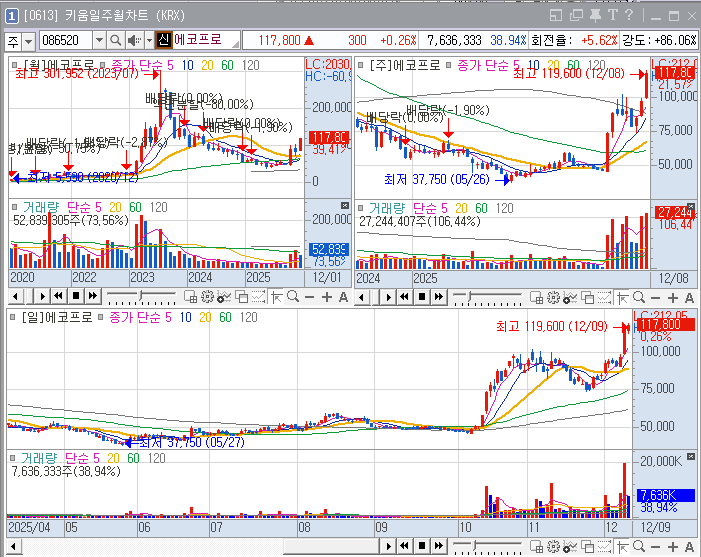Weekly chart: open chart settings gear icon
Viewport: 701px width, 557px height.
[553, 298]
